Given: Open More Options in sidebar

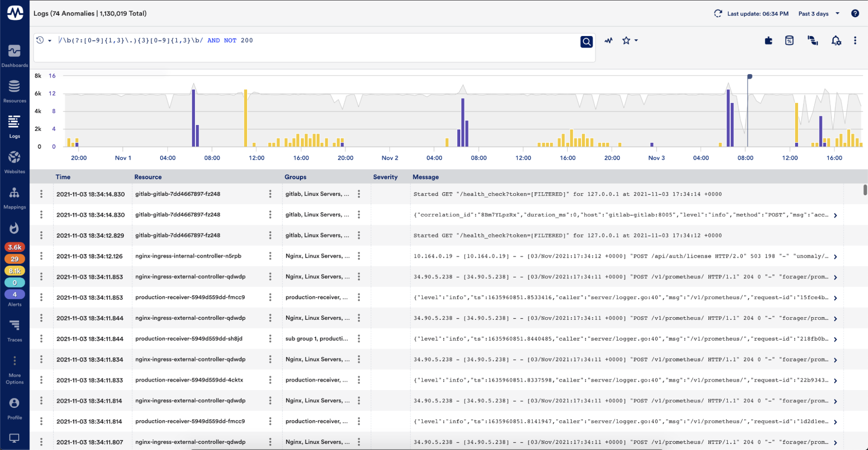Looking at the screenshot, I should coord(14,370).
